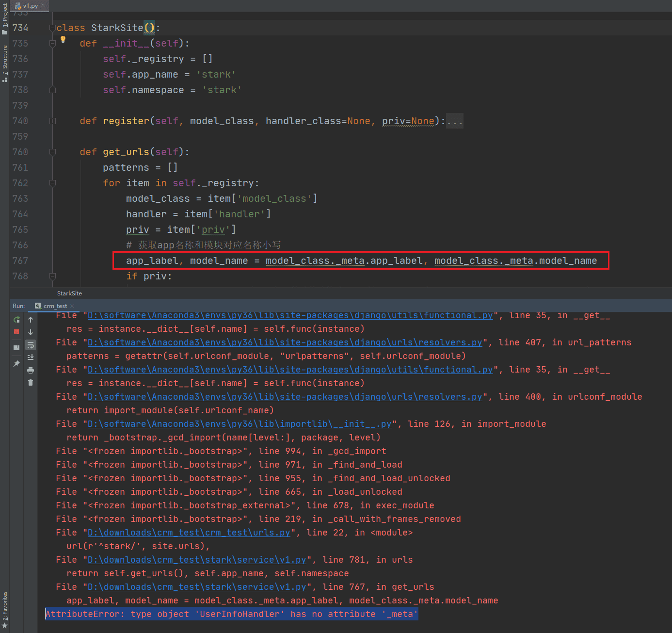Image resolution: width=672 pixels, height=633 pixels.
Task: Click the AttributeError message line
Action: 232,614
